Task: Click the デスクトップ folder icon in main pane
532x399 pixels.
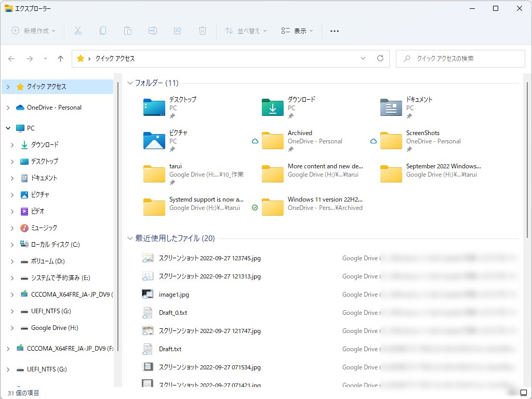Action: [x=154, y=107]
